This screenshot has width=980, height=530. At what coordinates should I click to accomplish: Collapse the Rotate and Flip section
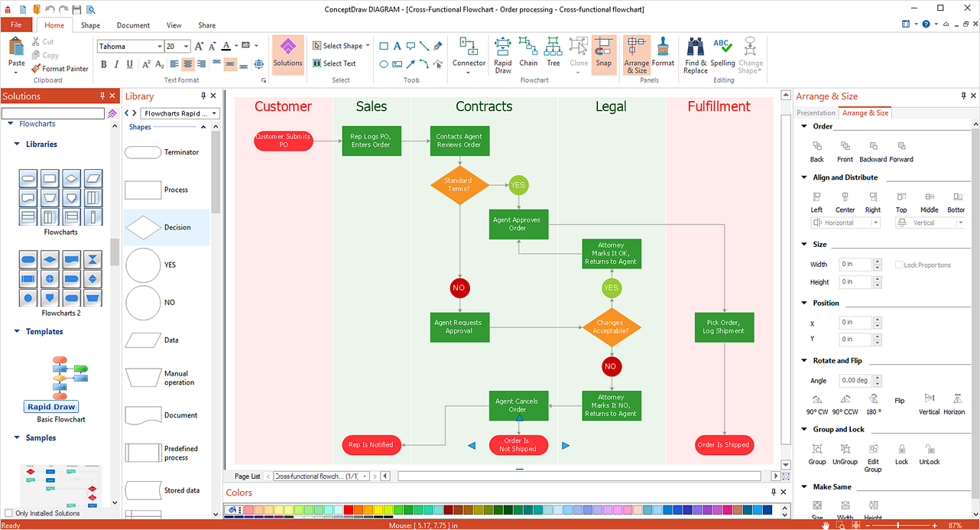803,360
